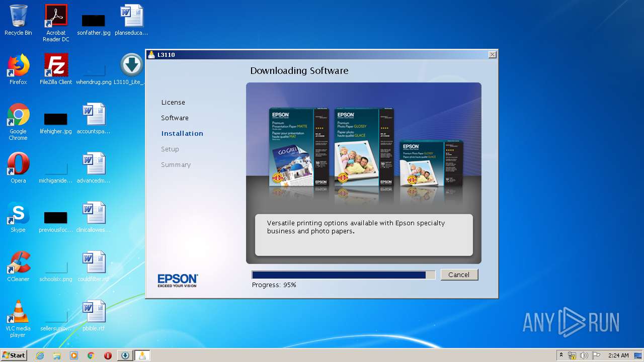
Task: Select pbible.rtf document icon
Action: pos(94,316)
